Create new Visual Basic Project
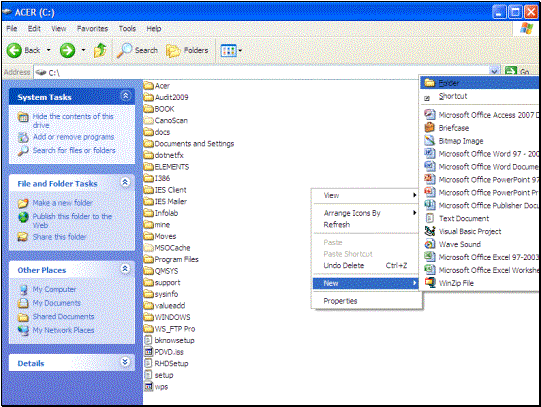The width and height of the screenshot is (541, 407). click(x=480, y=231)
